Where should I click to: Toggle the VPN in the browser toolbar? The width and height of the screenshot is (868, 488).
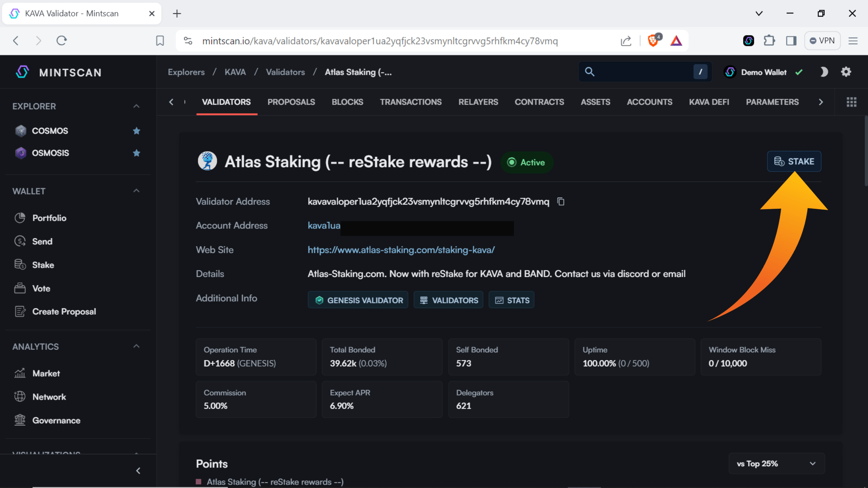coord(822,40)
